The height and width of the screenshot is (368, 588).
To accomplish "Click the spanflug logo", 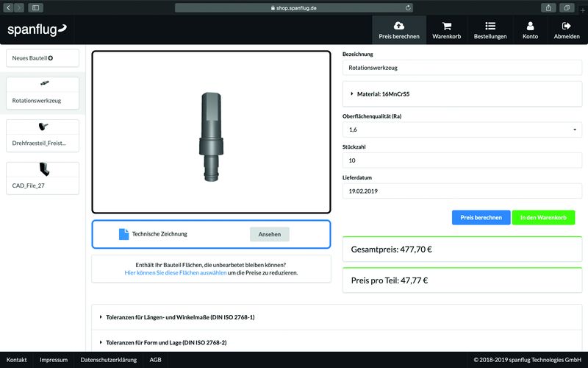I will click(x=37, y=29).
